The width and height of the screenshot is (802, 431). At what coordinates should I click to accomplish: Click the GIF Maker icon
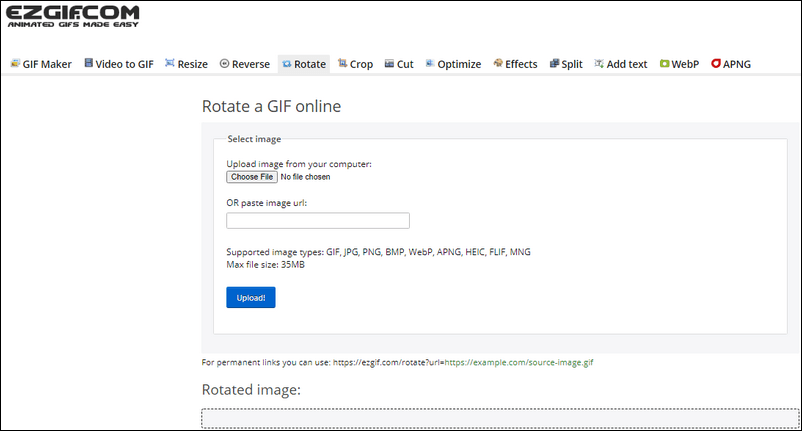tap(15, 63)
